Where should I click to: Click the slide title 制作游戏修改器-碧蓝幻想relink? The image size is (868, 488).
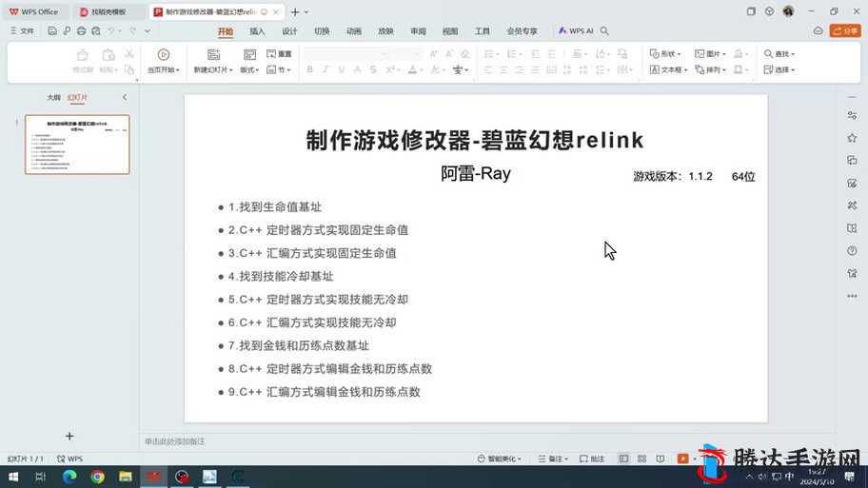tap(475, 140)
